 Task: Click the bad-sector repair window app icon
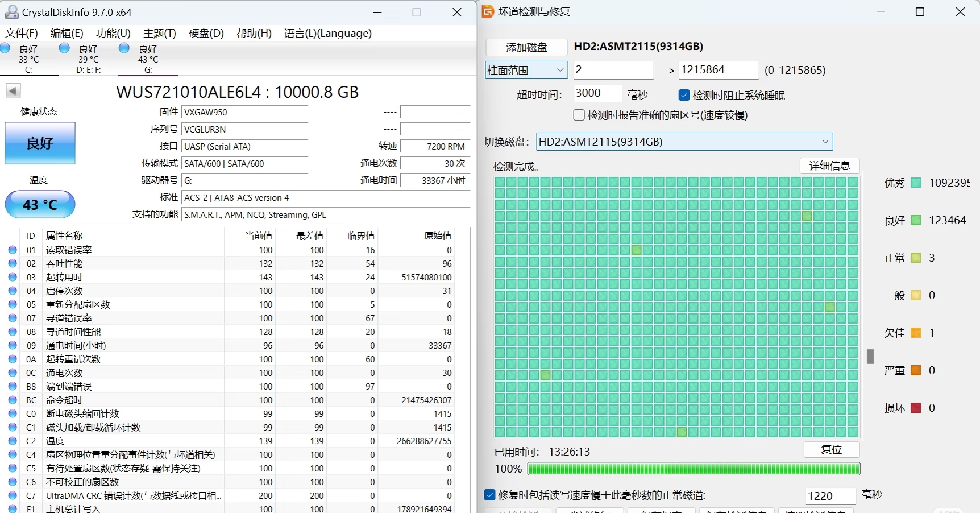tap(488, 11)
